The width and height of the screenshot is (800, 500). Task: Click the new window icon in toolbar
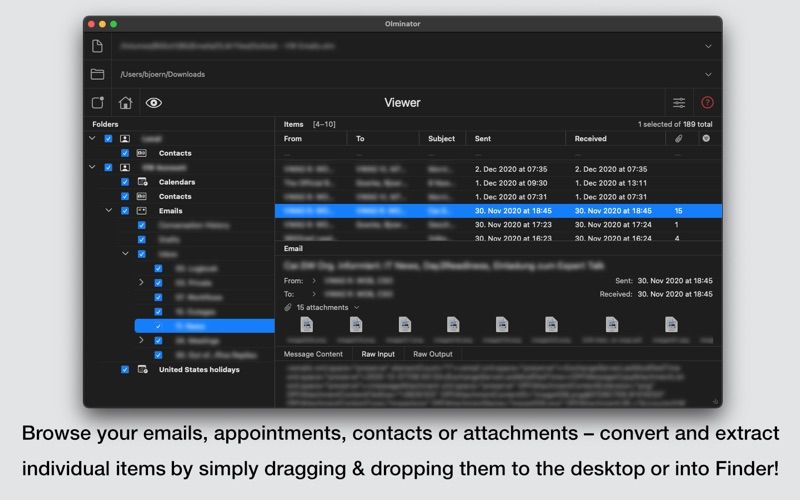pyautogui.click(x=97, y=103)
